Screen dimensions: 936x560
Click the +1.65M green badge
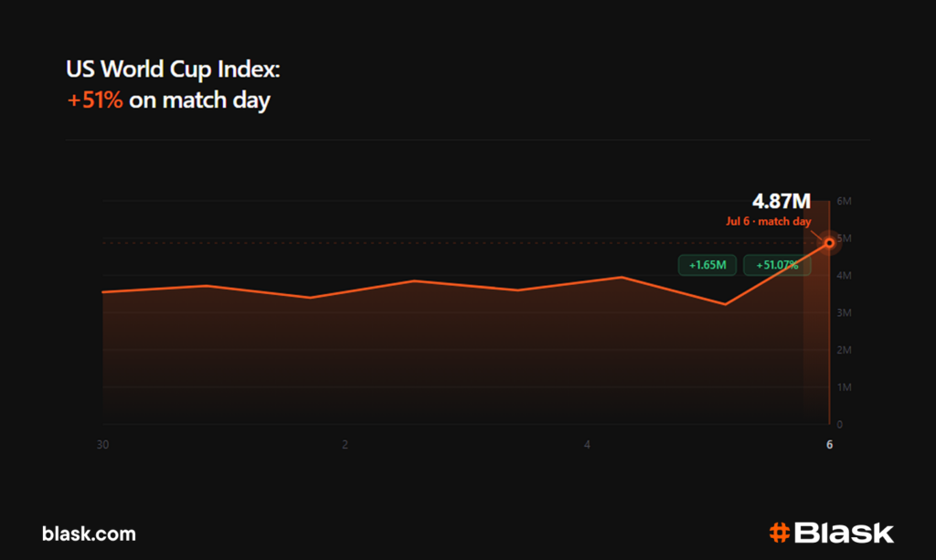tap(707, 265)
